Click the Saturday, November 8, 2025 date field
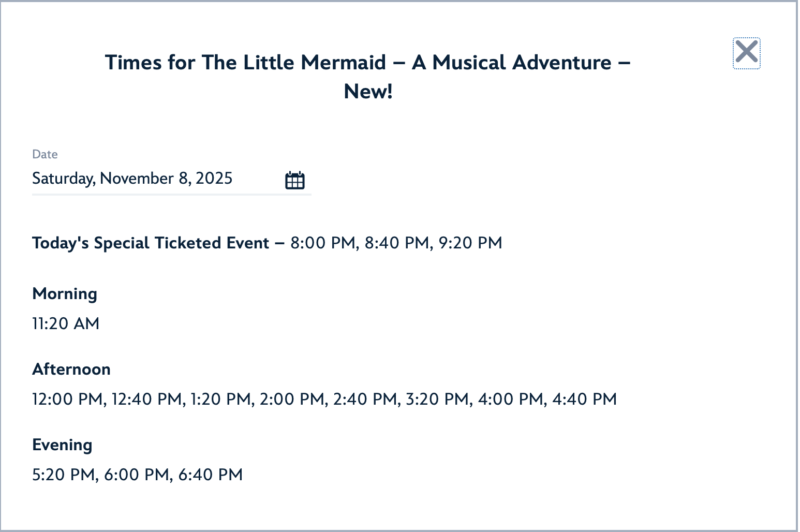This screenshot has width=800, height=532. coord(132,179)
